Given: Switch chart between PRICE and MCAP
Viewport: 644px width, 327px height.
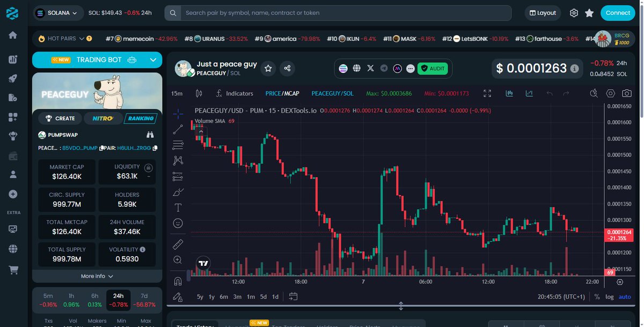Looking at the screenshot, I should (x=282, y=93).
